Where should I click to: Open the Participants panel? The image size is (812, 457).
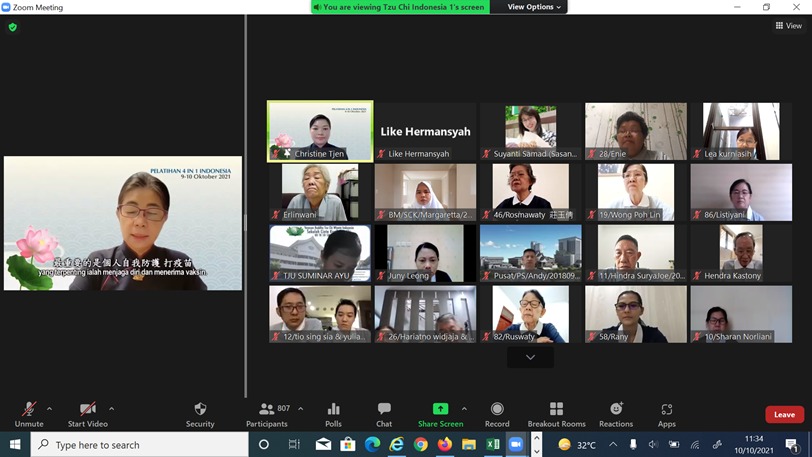(x=267, y=415)
